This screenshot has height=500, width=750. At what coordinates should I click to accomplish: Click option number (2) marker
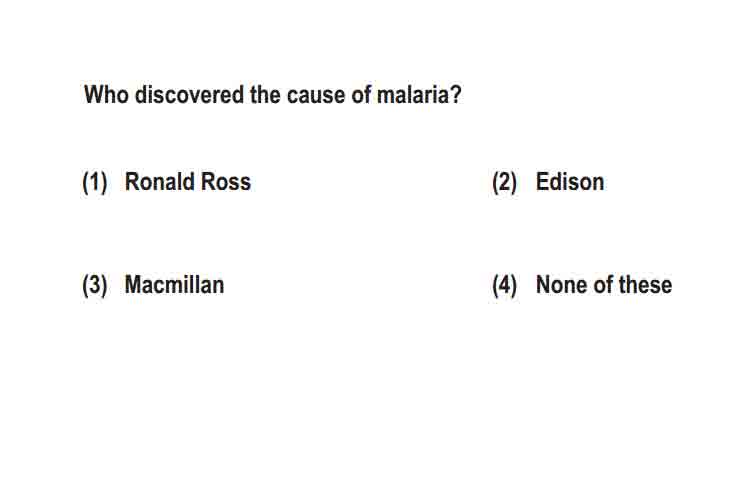tap(505, 183)
